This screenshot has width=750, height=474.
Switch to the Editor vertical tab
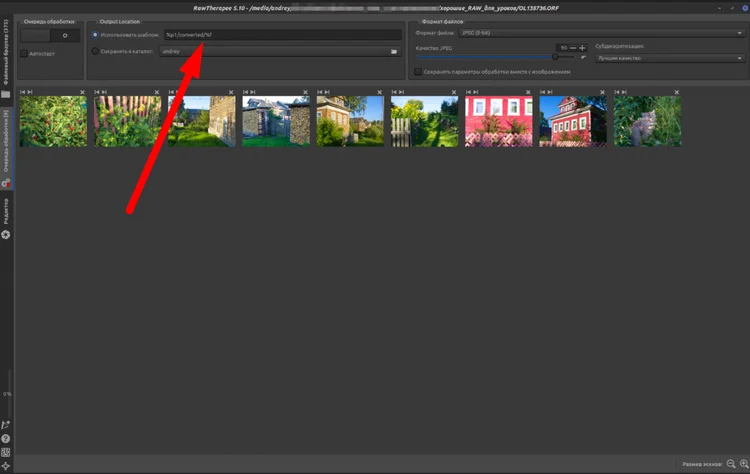coord(5,207)
